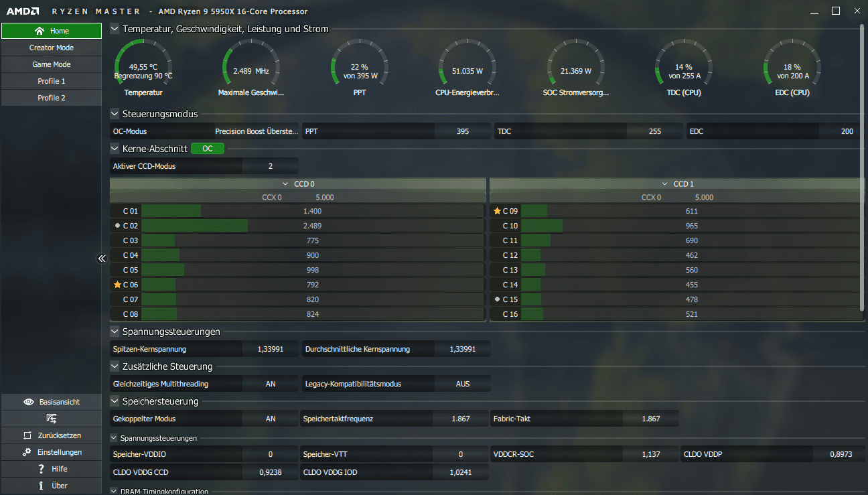Click the gear icon beside Einstellungen
The height and width of the screenshot is (495, 868).
[27, 452]
